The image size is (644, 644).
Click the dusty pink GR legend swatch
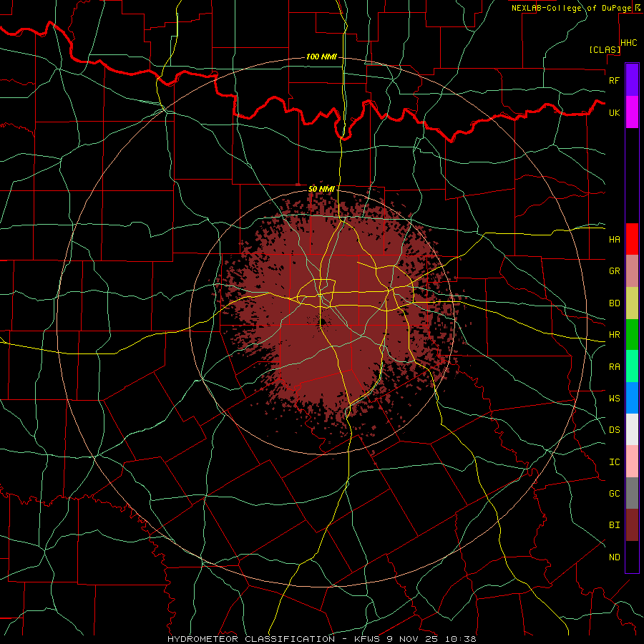[632, 271]
